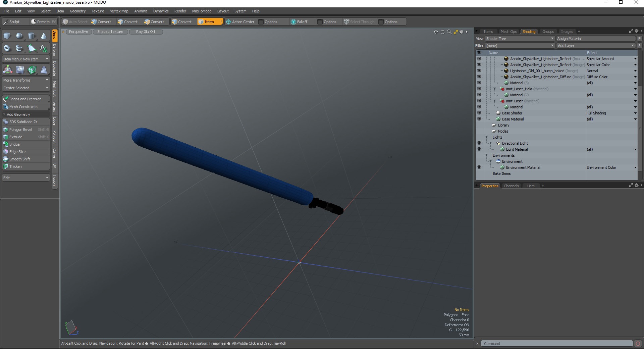The image size is (644, 349).
Task: Select the Cone primitive tool
Action: point(44,36)
